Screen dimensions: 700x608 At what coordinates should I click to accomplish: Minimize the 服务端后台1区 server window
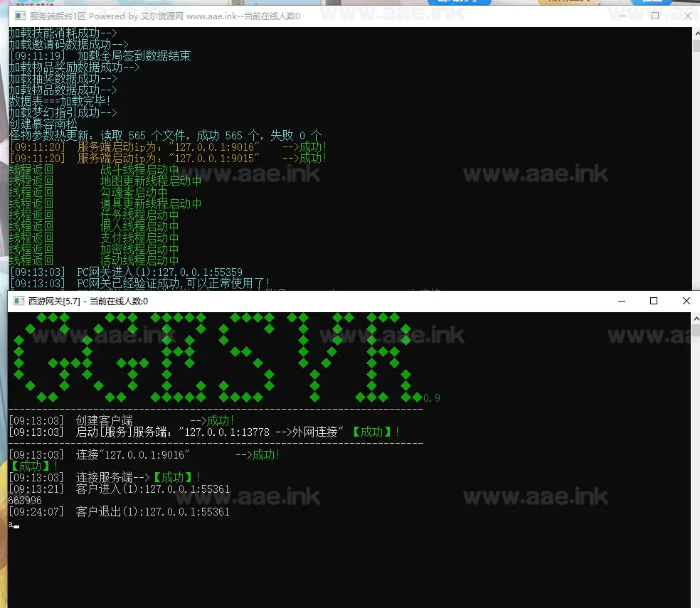click(623, 16)
